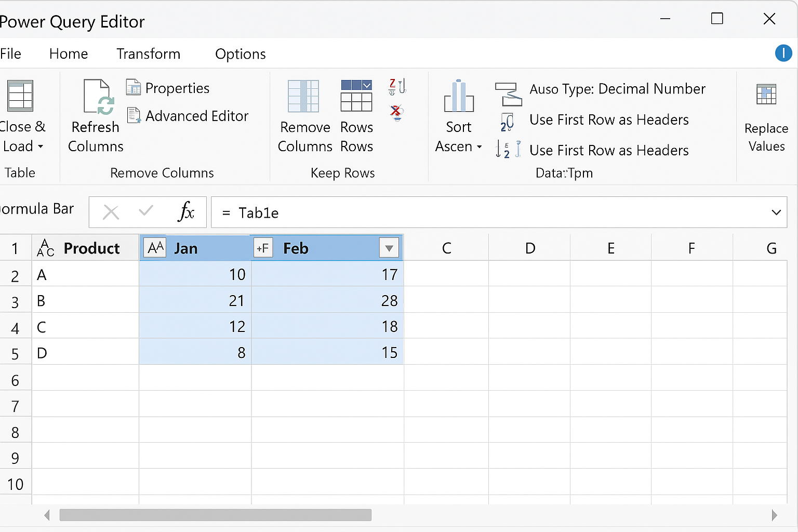Click the Properties icon
Viewport: 798px width, 532px height.
[x=134, y=87]
